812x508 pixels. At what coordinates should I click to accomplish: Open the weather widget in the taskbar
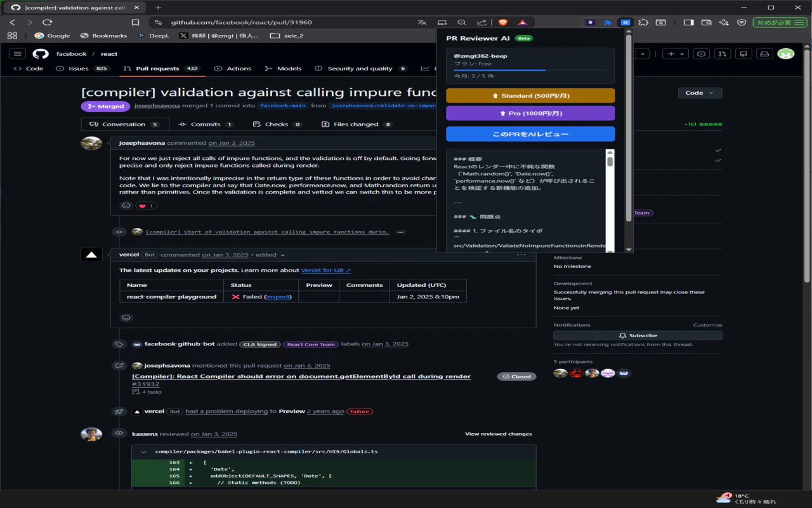tap(746, 498)
